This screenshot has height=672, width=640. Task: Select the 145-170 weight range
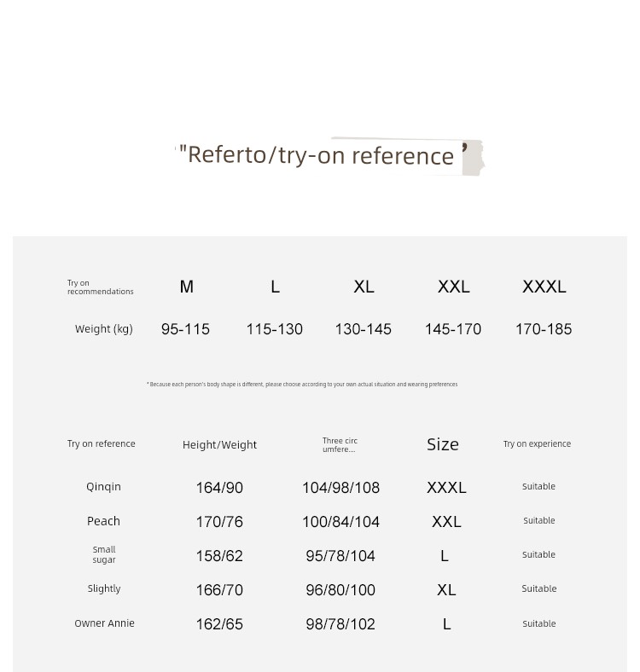pos(452,329)
